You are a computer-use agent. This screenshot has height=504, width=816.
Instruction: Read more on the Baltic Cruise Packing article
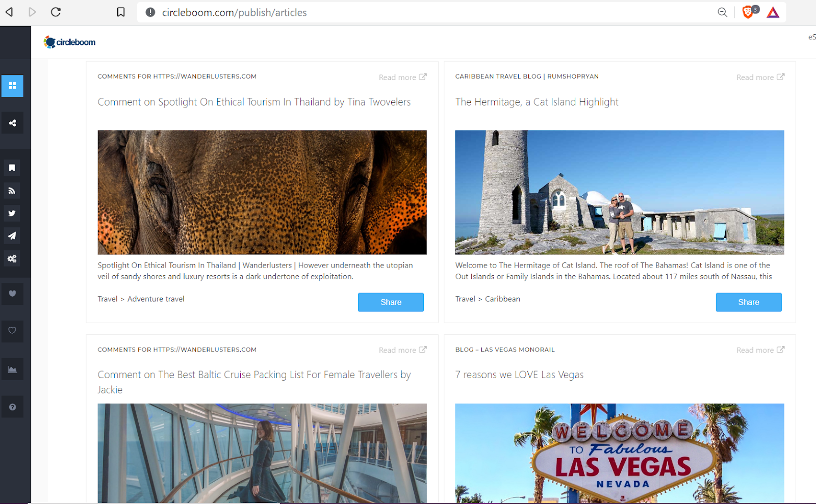pos(402,350)
